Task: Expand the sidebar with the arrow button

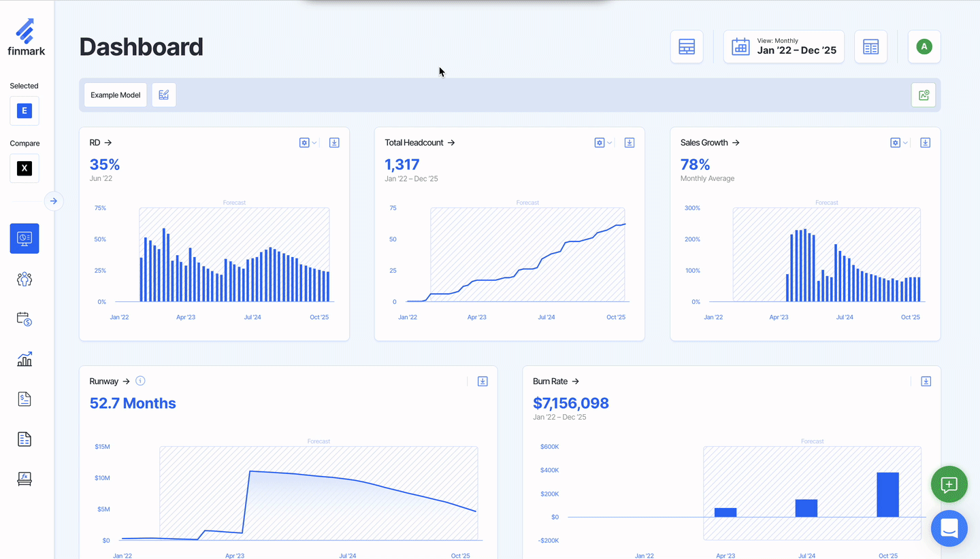Action: pos(54,201)
